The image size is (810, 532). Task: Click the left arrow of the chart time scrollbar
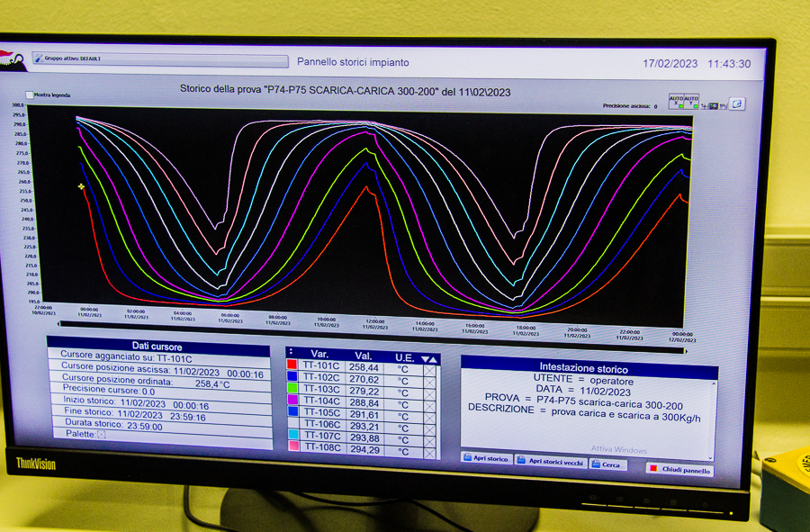[x=58, y=324]
